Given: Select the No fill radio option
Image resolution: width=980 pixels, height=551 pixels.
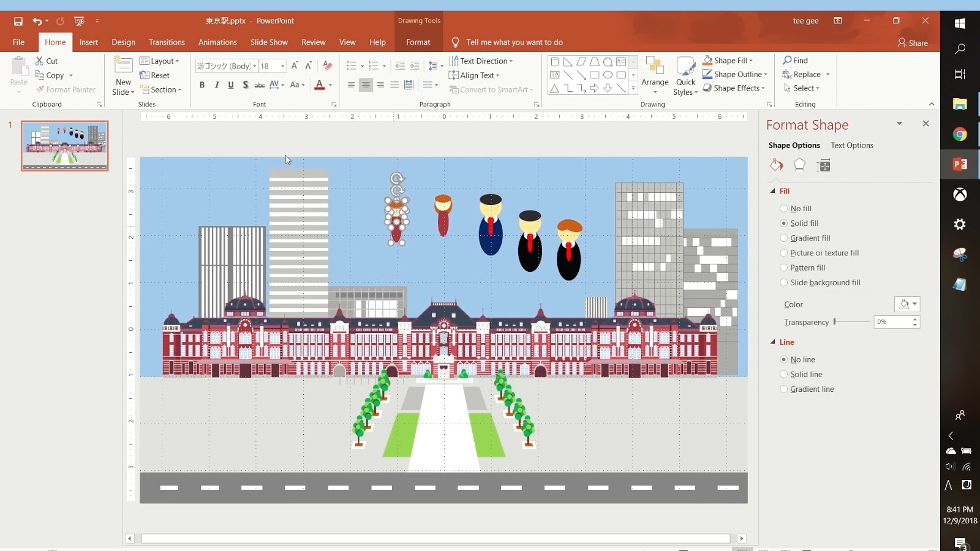Looking at the screenshot, I should tap(784, 209).
